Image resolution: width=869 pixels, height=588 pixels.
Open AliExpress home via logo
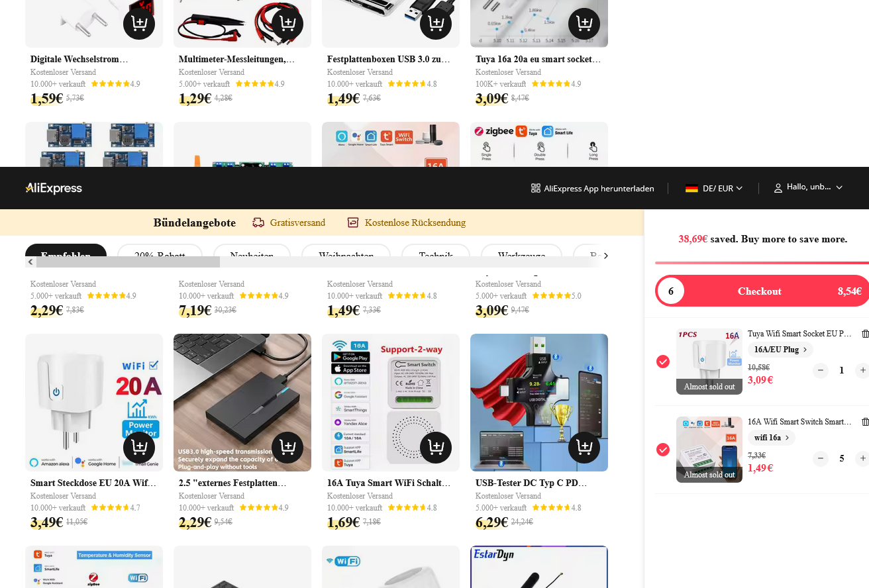click(54, 188)
